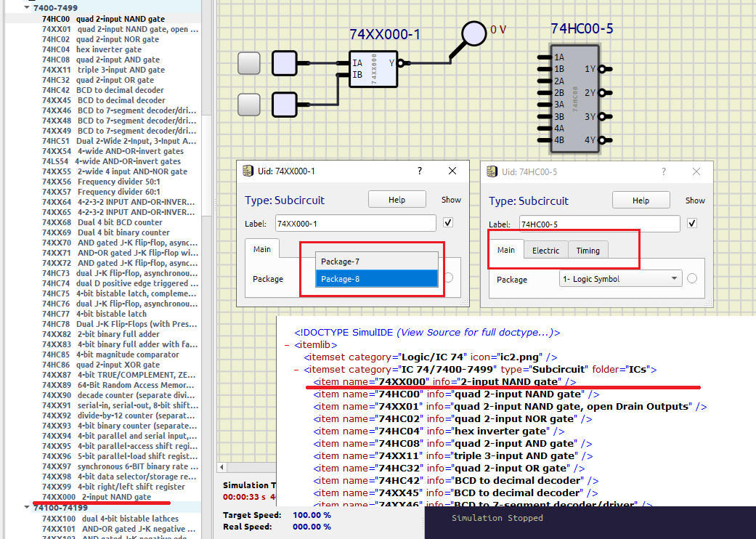The height and width of the screenshot is (539, 756).
Task: Switch to the Timing tab
Action: [588, 251]
